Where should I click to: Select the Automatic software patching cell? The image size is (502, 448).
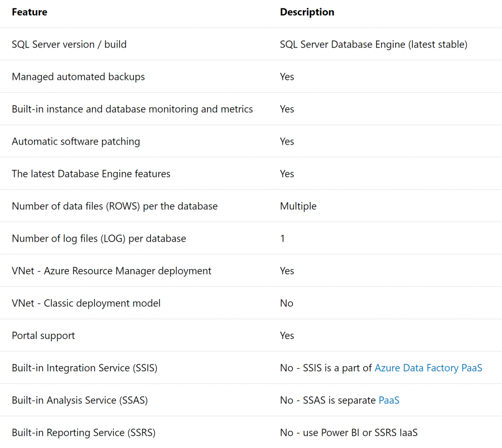click(x=75, y=141)
